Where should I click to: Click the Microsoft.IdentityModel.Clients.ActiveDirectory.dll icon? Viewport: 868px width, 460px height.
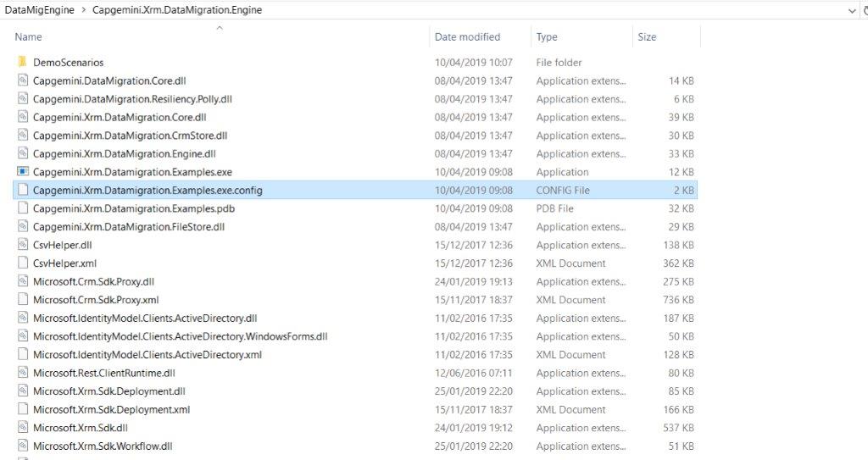[x=23, y=318]
